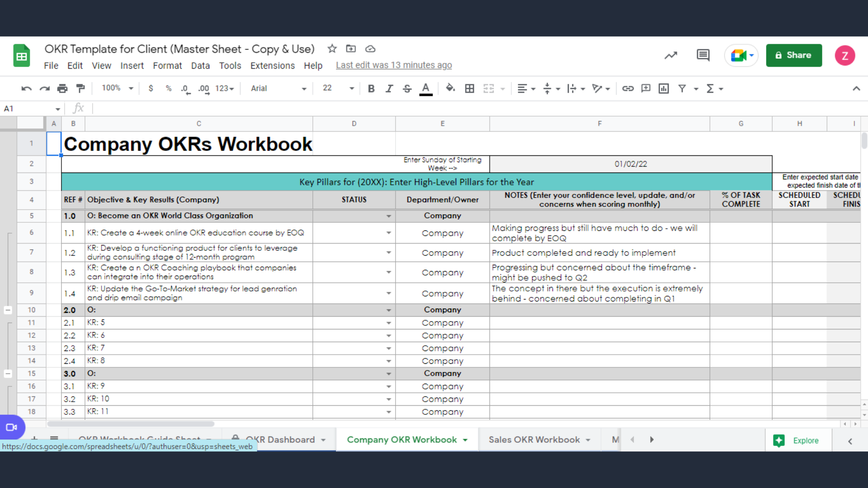Viewport: 868px width, 488px height.
Task: Open the Google account avatar Z
Action: tap(844, 56)
